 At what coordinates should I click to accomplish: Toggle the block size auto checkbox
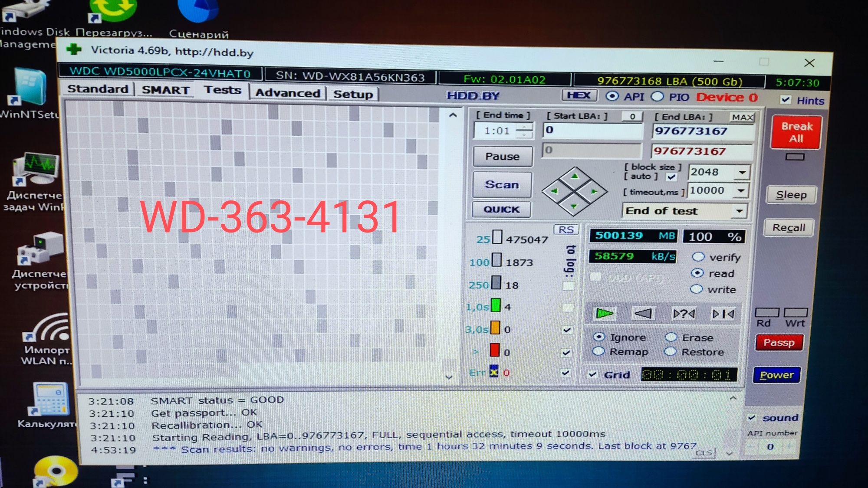coord(671,177)
